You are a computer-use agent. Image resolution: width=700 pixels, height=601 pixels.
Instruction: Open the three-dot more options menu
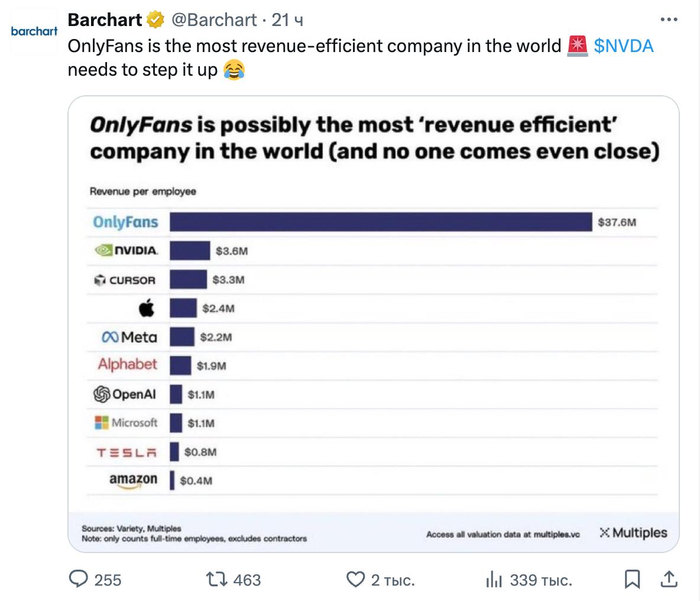coord(669,20)
